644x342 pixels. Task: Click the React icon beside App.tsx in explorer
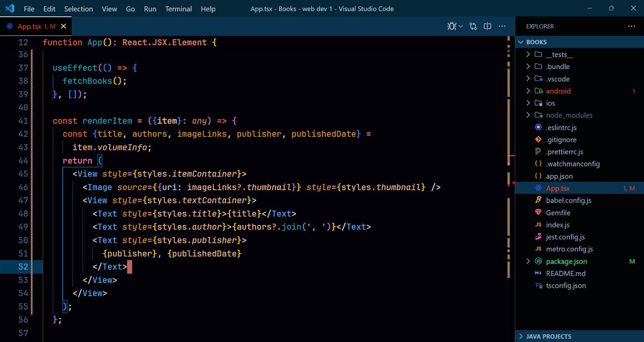pos(538,188)
